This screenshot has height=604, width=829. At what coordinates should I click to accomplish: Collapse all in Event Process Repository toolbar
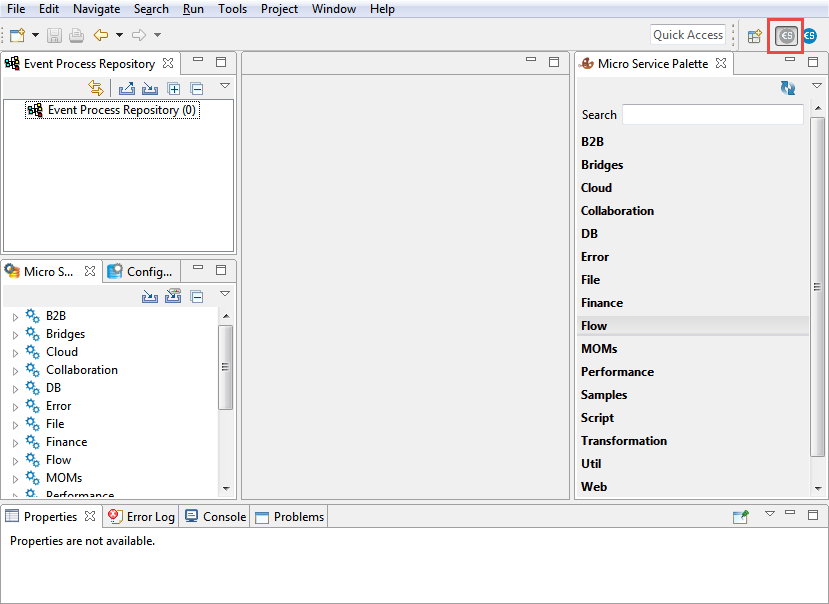tap(197, 88)
